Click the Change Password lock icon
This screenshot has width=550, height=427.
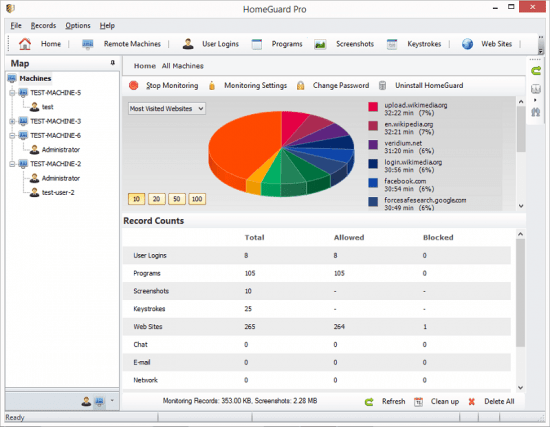pyautogui.click(x=300, y=85)
